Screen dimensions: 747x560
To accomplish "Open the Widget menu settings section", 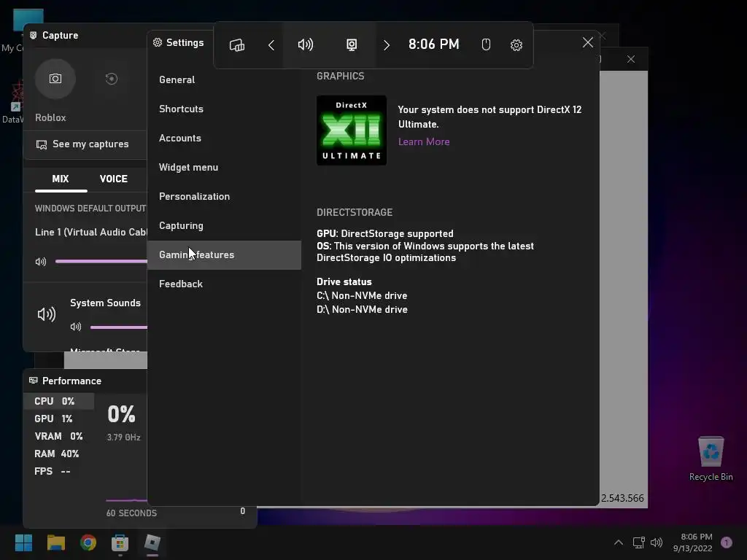I will tap(225, 167).
